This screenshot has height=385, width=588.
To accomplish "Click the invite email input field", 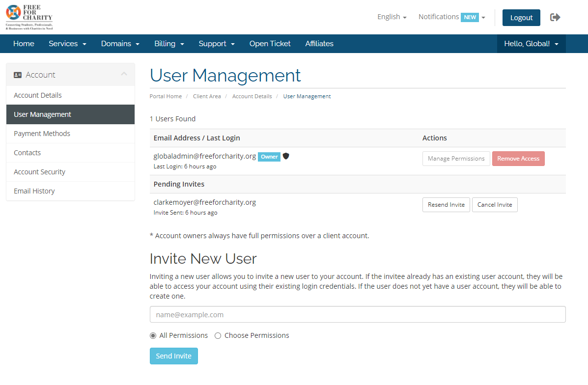I will click(358, 314).
